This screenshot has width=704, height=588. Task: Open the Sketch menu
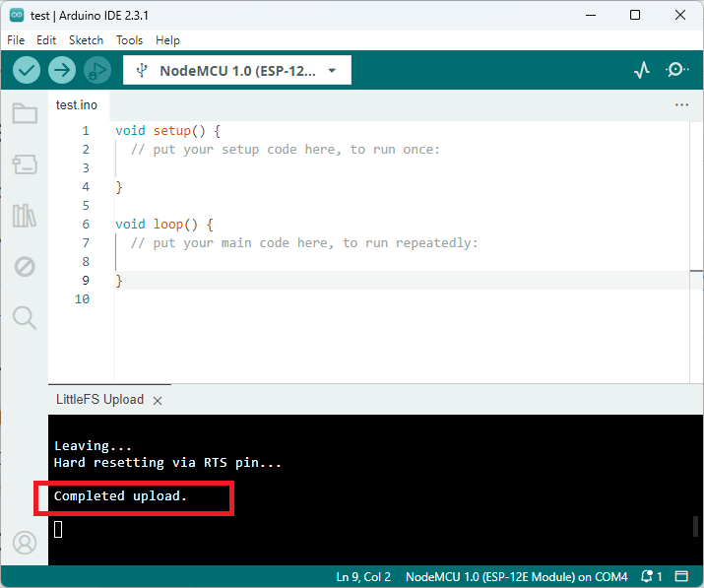[x=87, y=40]
